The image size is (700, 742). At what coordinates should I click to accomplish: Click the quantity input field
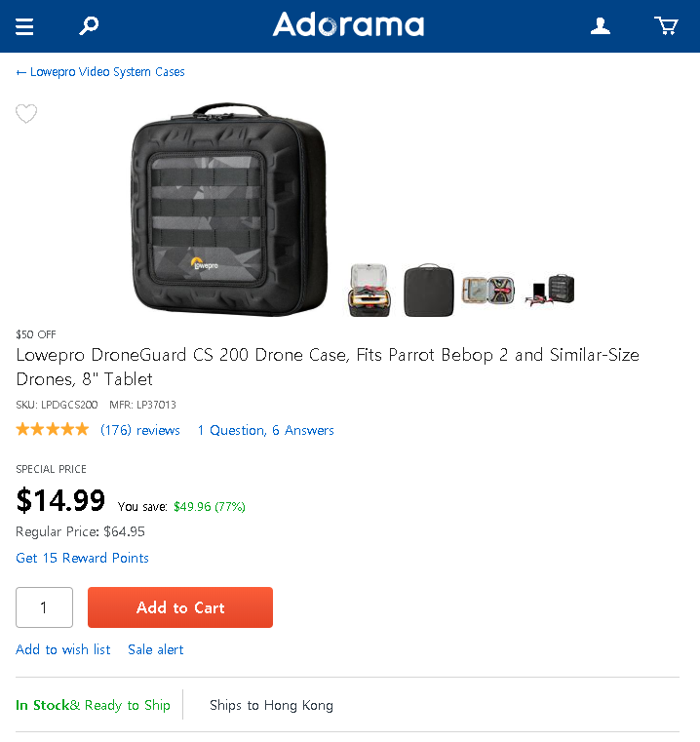[x=45, y=607]
